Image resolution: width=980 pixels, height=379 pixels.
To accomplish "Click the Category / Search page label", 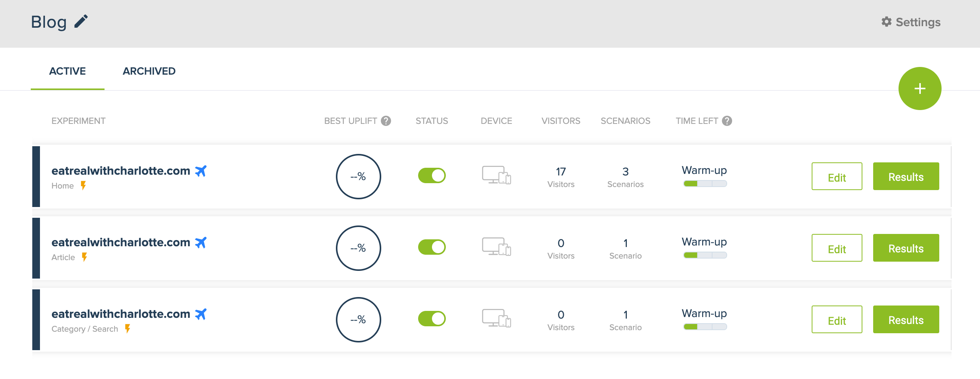I will (85, 329).
